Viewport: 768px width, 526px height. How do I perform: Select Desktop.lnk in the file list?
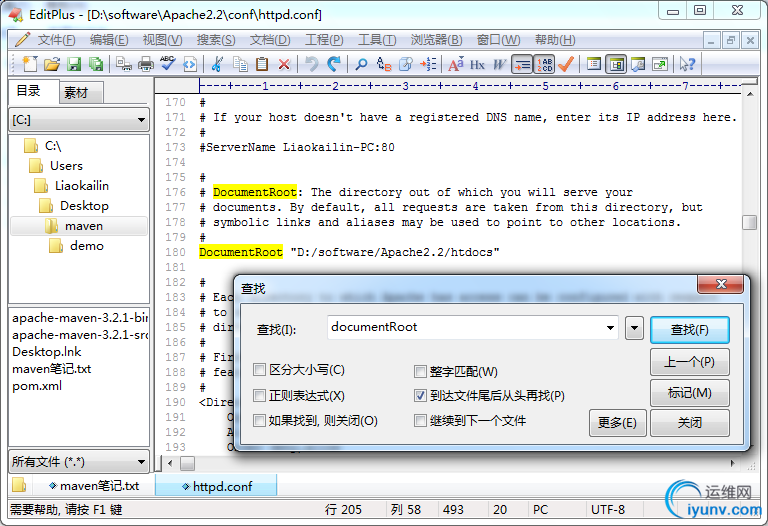pos(47,352)
